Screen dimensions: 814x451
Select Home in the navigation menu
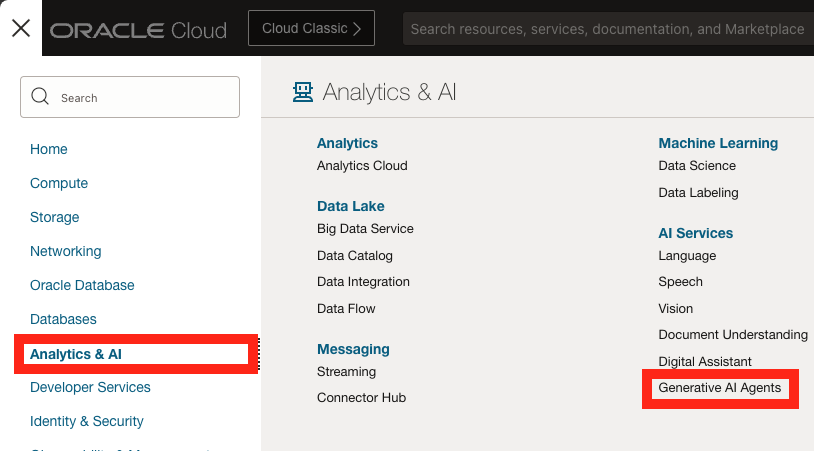49,149
